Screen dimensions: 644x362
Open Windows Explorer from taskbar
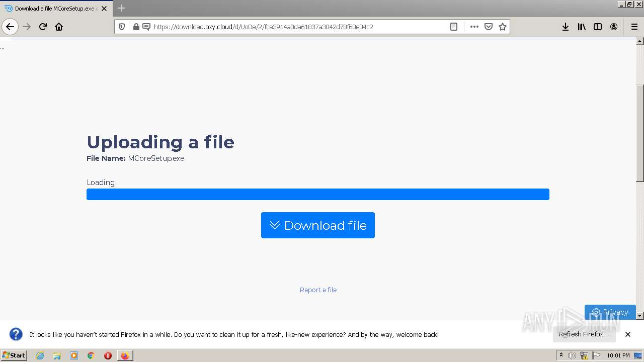(x=57, y=355)
